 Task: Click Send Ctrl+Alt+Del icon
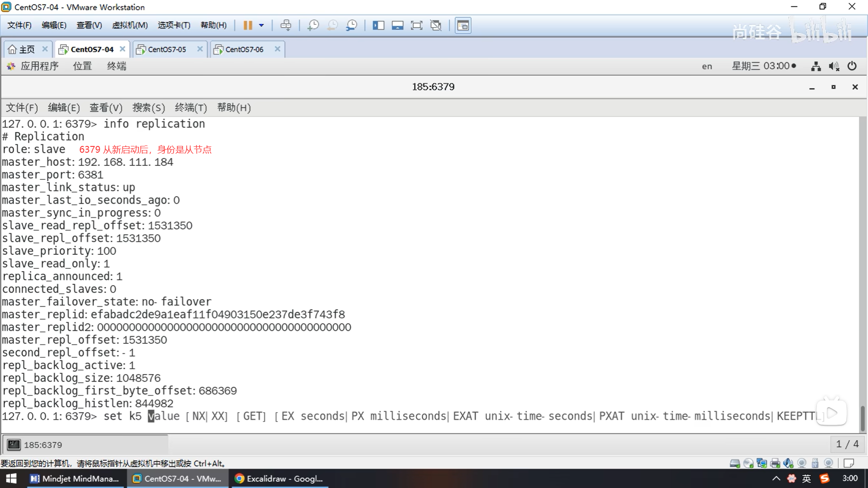pyautogui.click(x=286, y=25)
